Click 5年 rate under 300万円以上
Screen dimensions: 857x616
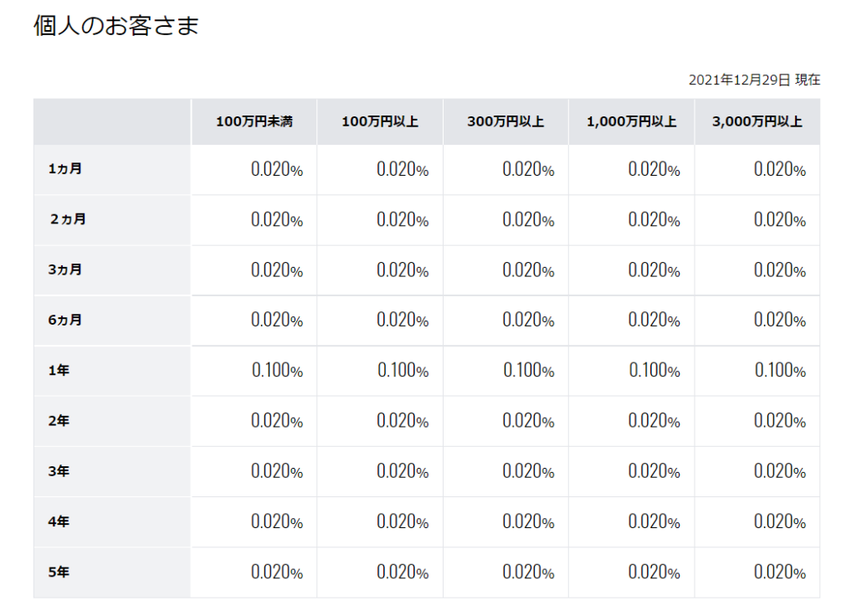tap(529, 572)
